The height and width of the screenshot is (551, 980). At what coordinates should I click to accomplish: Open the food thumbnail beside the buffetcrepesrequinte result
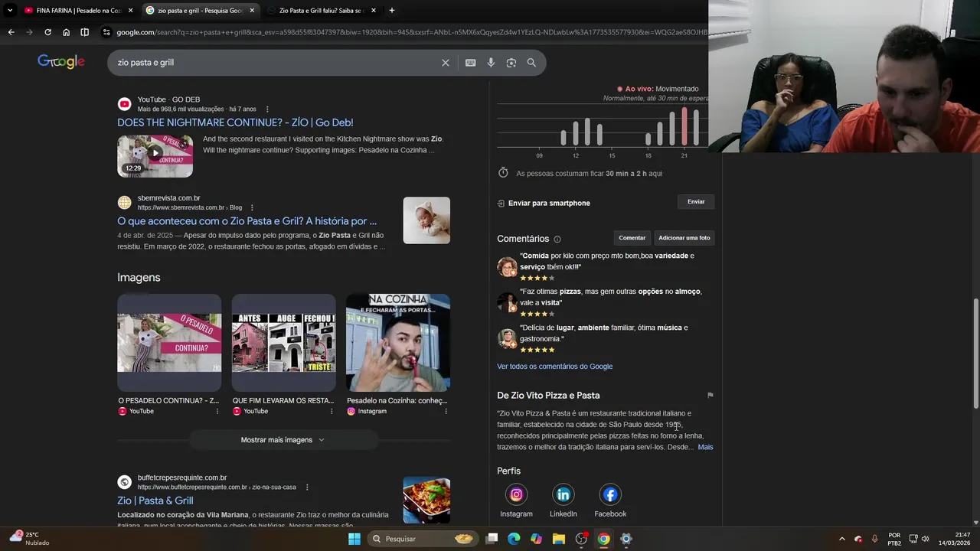tap(426, 500)
